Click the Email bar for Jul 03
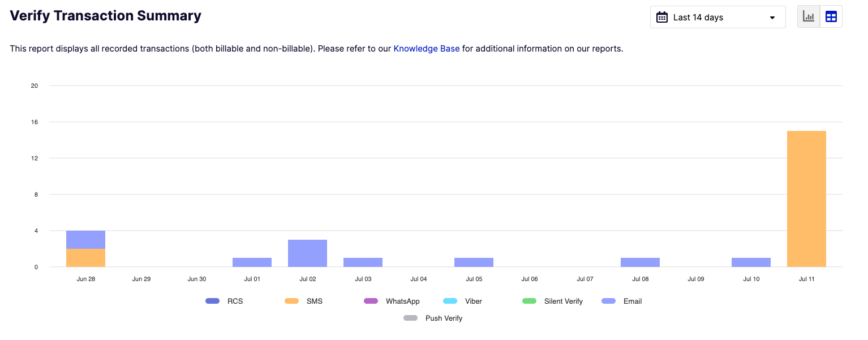The height and width of the screenshot is (340, 868). point(363,262)
